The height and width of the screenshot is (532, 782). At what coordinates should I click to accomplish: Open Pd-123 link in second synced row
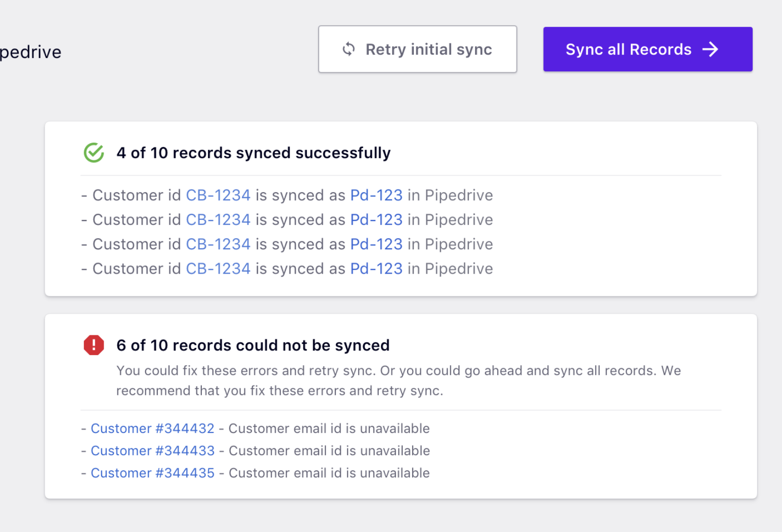click(376, 219)
